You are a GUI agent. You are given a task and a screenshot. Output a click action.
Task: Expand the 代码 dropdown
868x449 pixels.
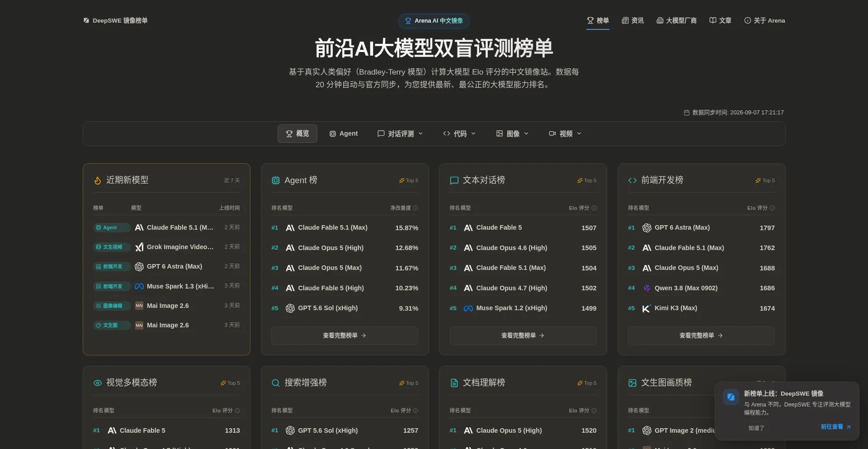(x=459, y=133)
